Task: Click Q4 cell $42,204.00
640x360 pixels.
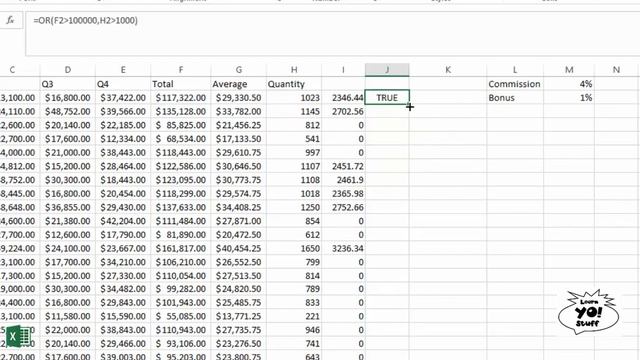Action: tap(123, 221)
